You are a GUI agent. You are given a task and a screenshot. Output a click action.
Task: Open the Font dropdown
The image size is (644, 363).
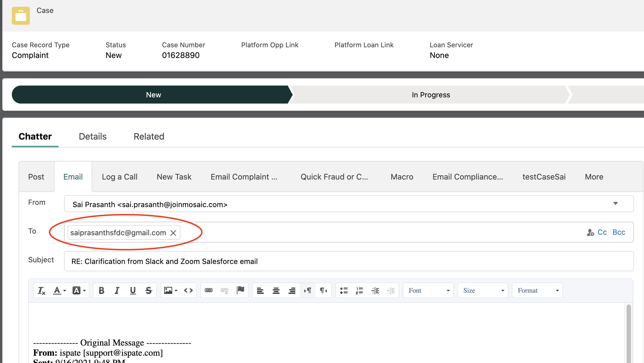click(x=428, y=290)
